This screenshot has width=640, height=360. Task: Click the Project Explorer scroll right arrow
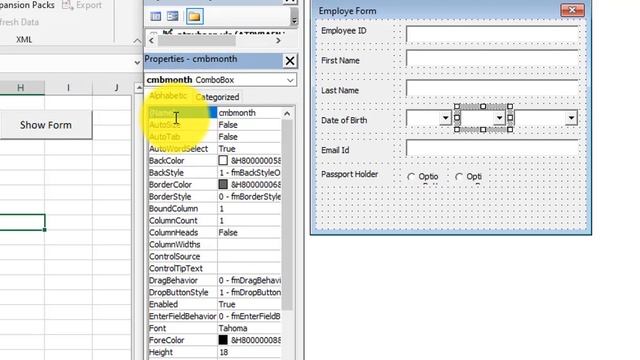[x=278, y=40]
